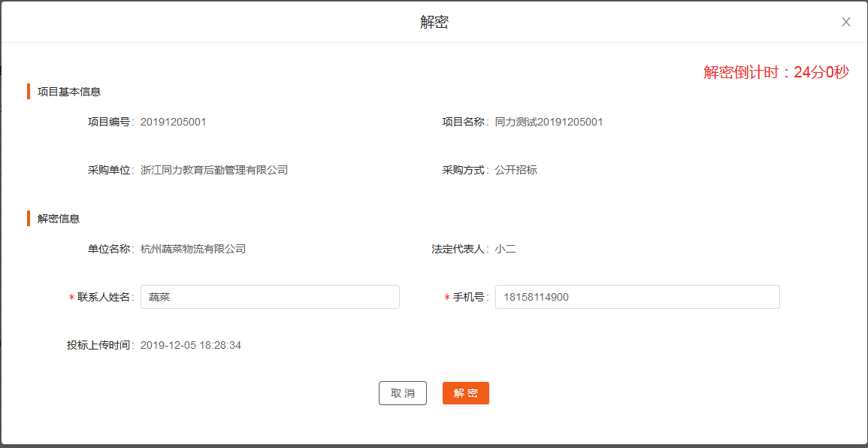This screenshot has height=448, width=868.
Task: Click legal representative value 小二
Action: point(506,250)
